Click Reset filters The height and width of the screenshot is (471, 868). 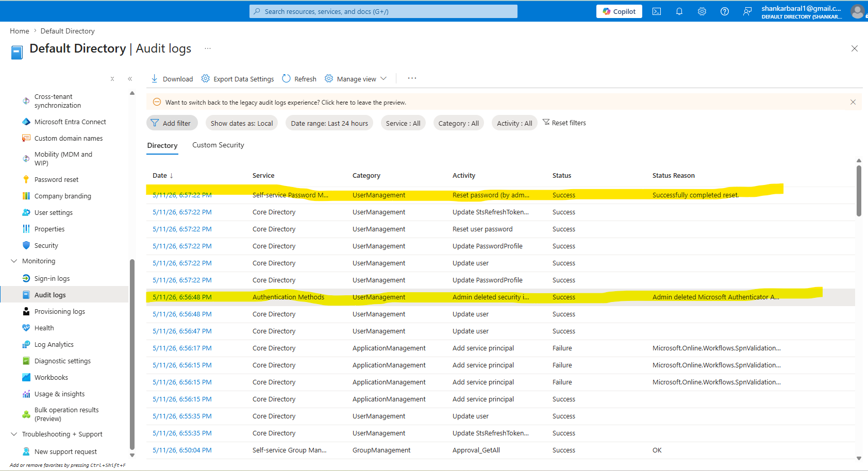tap(564, 123)
